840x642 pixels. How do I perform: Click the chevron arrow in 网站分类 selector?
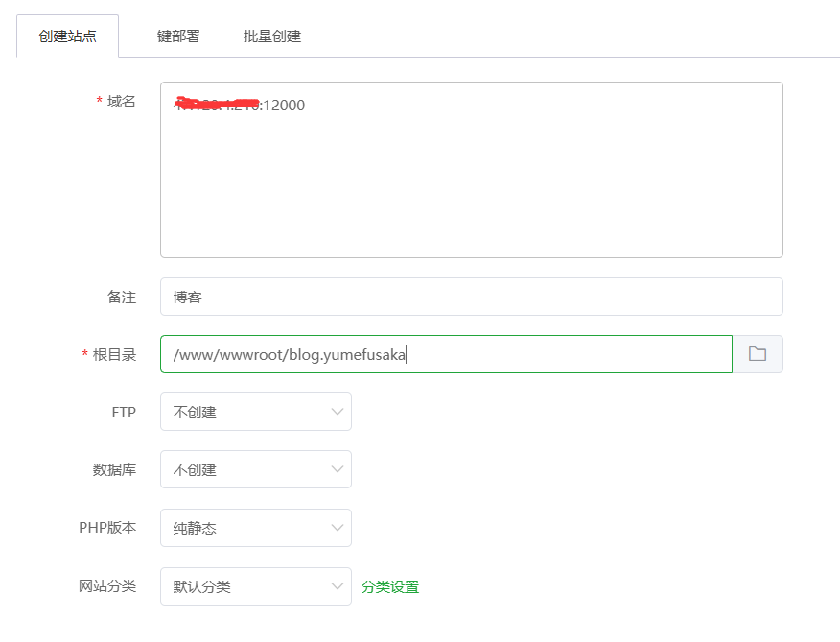click(337, 586)
